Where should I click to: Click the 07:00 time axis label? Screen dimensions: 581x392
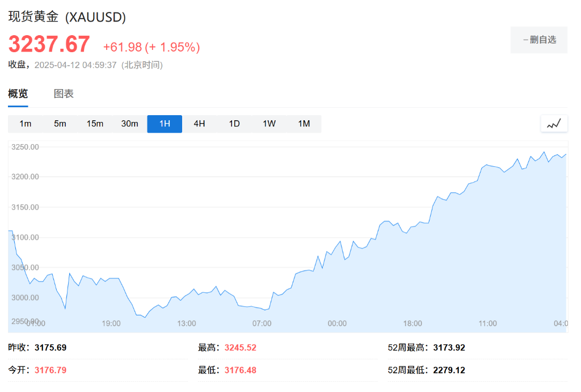click(x=262, y=323)
